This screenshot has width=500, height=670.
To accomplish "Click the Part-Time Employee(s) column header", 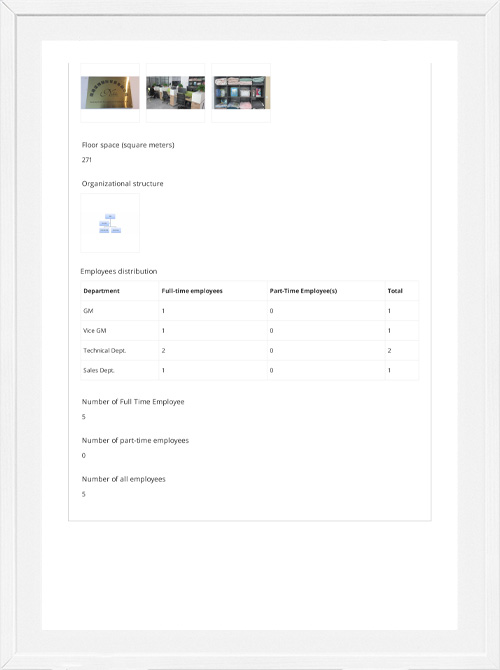I will point(303,291).
